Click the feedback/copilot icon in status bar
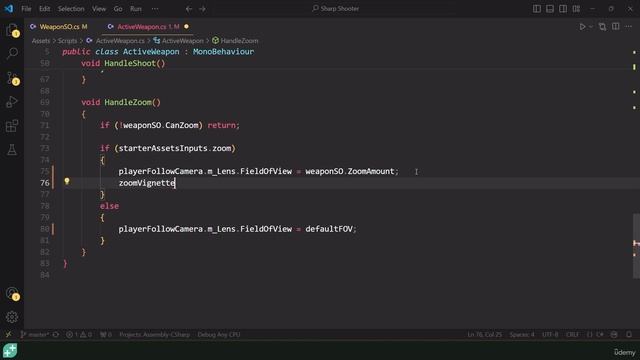The image size is (640, 360). click(614, 335)
